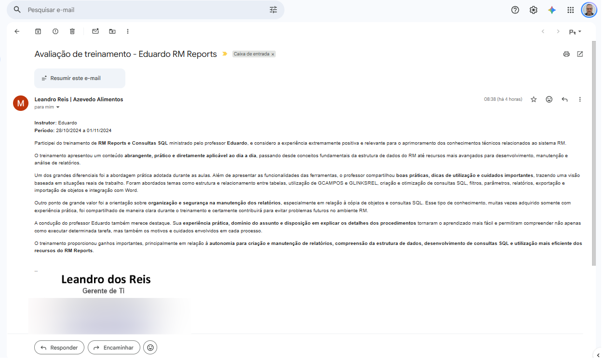Click Resumir este e-mail button
Image resolution: width=606 pixels, height=364 pixels.
80,78
